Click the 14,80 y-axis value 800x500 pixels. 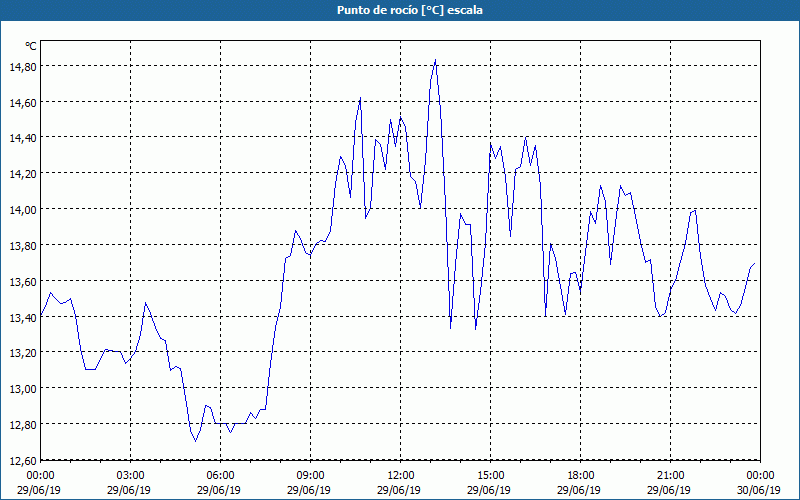coord(23,66)
